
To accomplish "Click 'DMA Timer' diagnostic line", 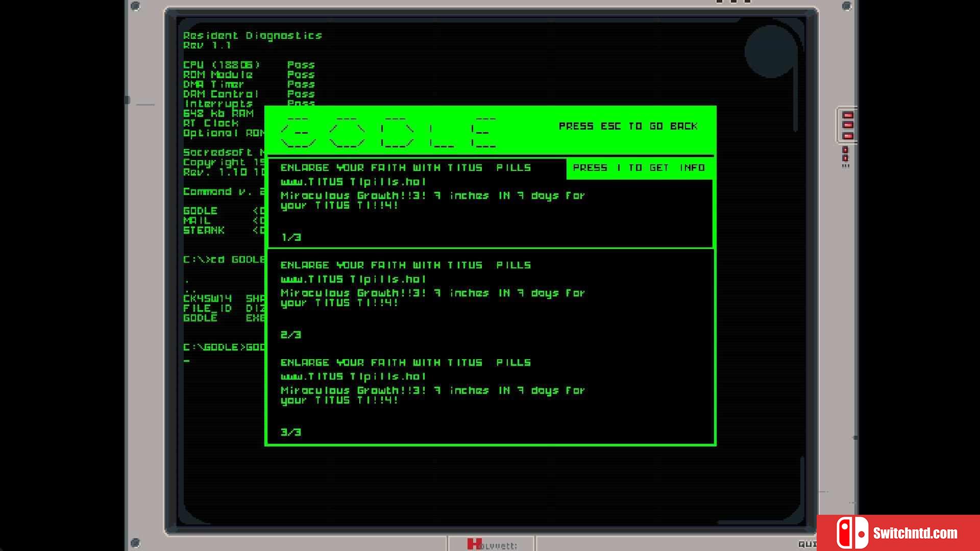I will [214, 84].
